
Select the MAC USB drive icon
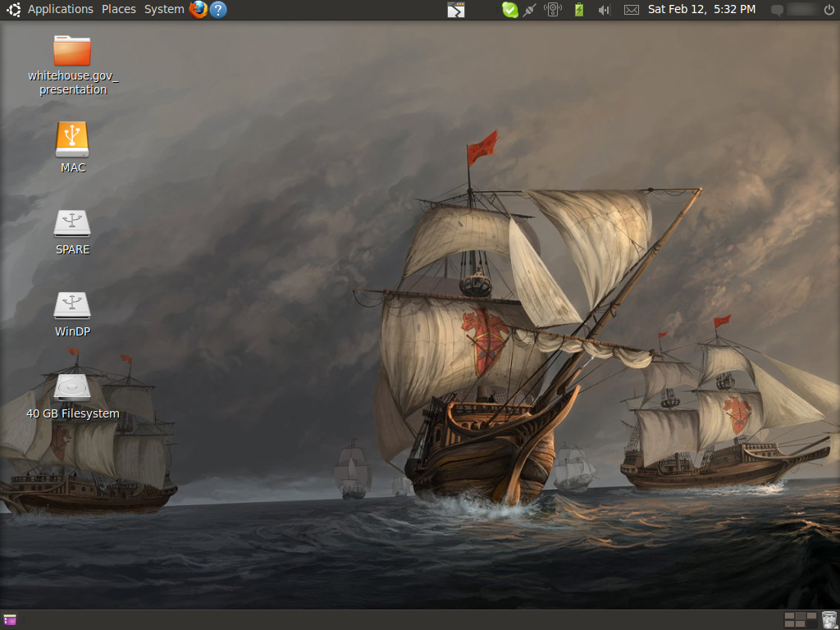[x=72, y=139]
